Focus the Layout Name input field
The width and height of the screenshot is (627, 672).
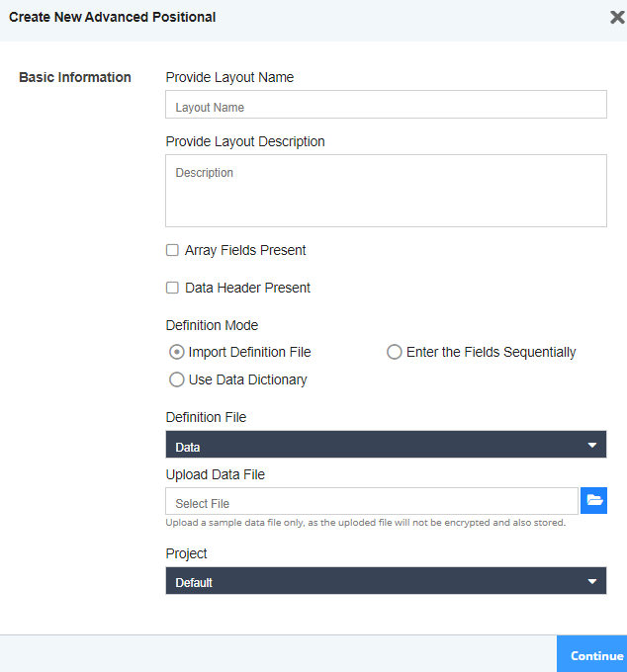pos(386,106)
